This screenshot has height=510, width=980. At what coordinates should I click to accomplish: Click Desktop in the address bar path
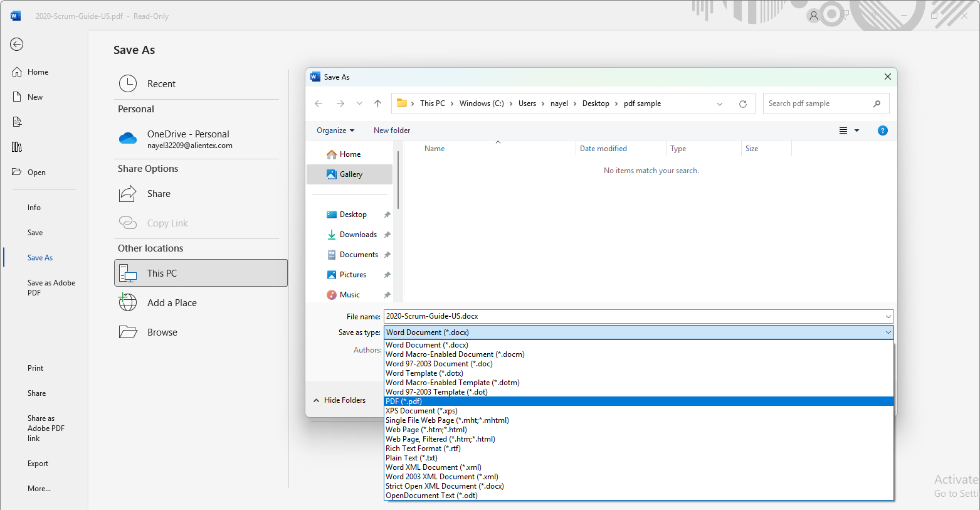click(596, 104)
